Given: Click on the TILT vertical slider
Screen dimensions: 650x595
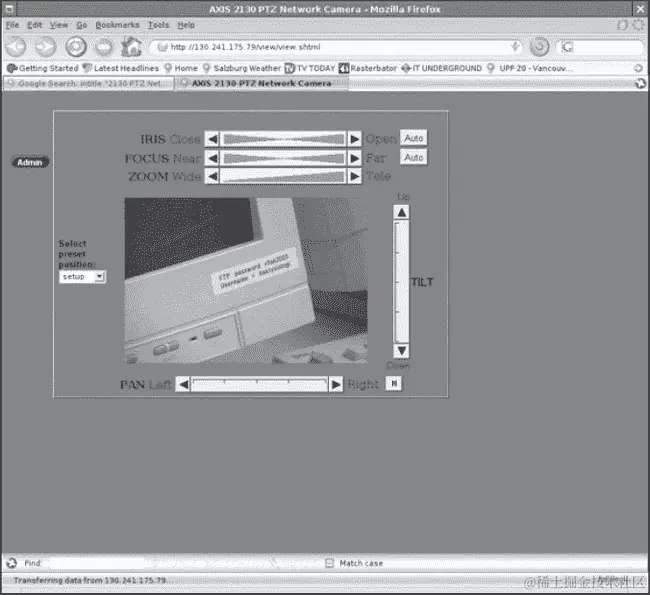Looking at the screenshot, I should click(401, 282).
